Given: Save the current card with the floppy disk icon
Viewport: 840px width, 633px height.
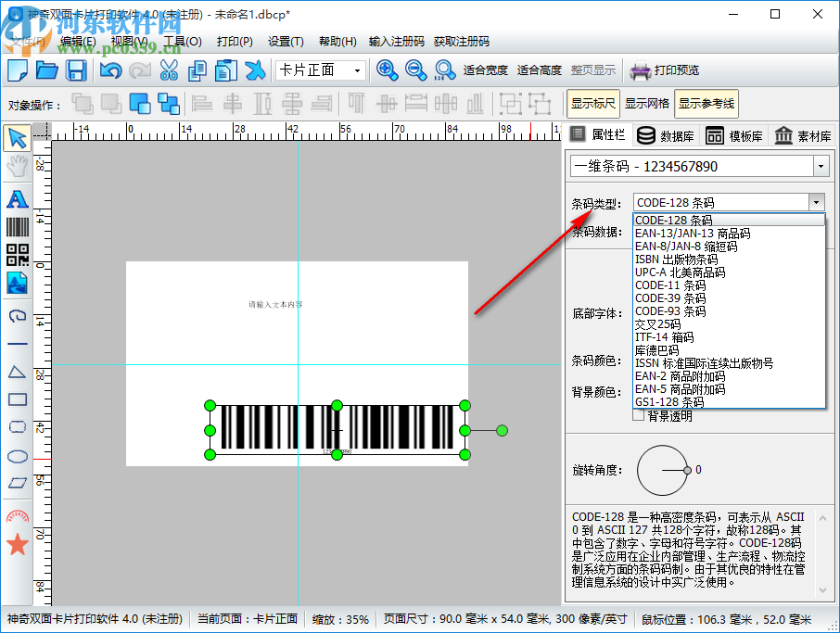Looking at the screenshot, I should click(76, 70).
